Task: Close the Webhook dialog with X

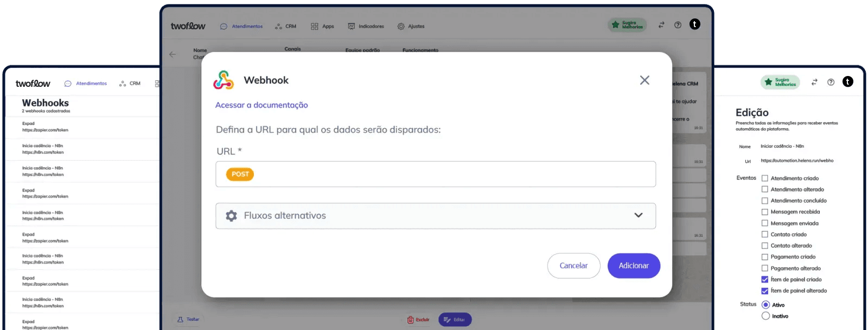Action: tap(644, 80)
